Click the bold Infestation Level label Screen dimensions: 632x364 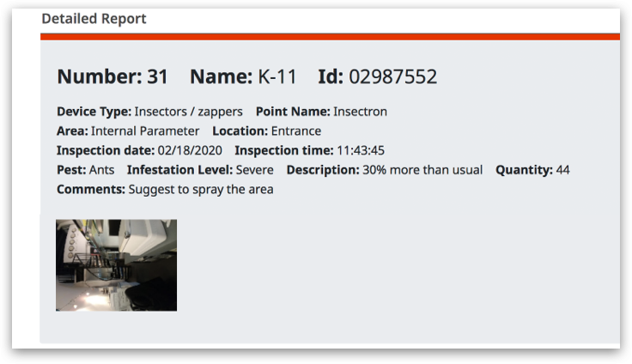179,170
